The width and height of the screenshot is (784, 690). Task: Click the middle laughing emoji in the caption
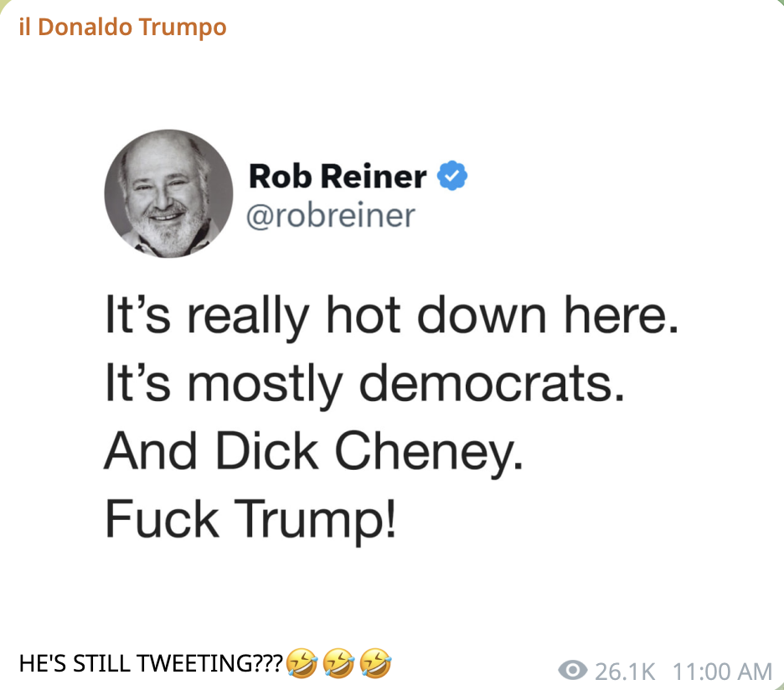coord(338,664)
